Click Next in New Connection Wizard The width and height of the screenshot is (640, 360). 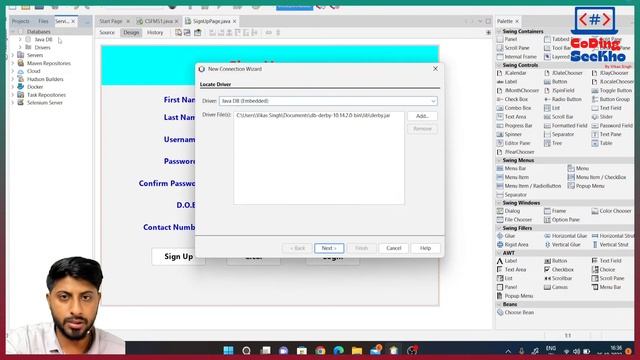point(329,248)
